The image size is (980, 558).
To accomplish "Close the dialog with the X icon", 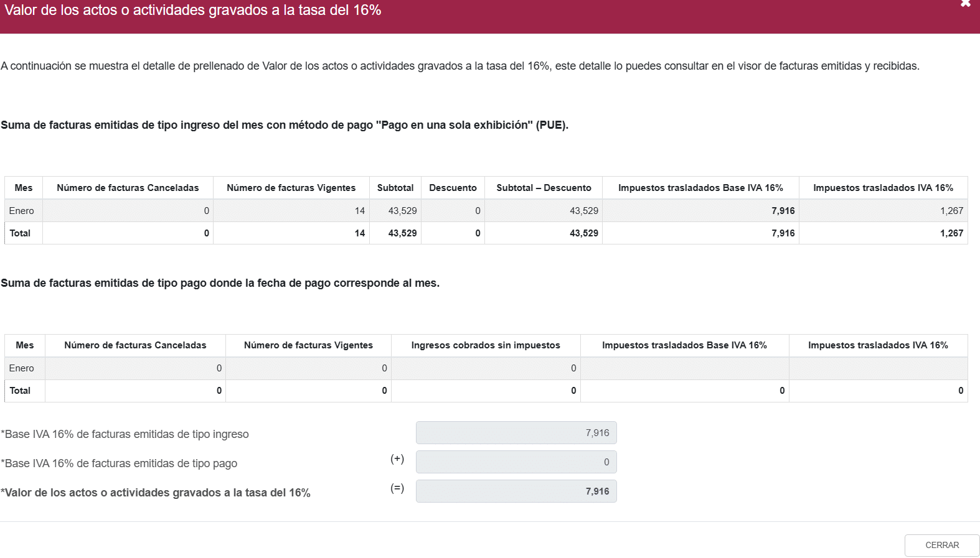I will [966, 4].
